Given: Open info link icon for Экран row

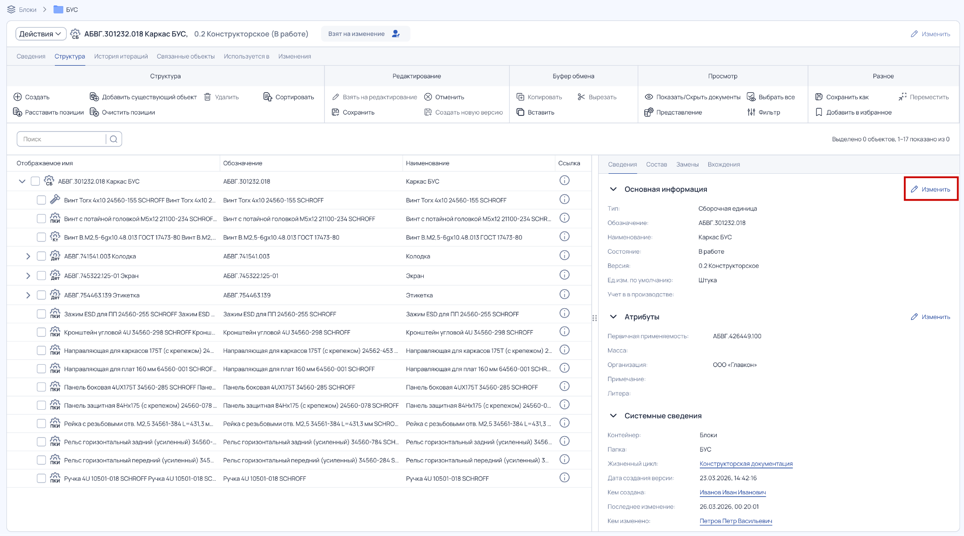Looking at the screenshot, I should coord(564,275).
